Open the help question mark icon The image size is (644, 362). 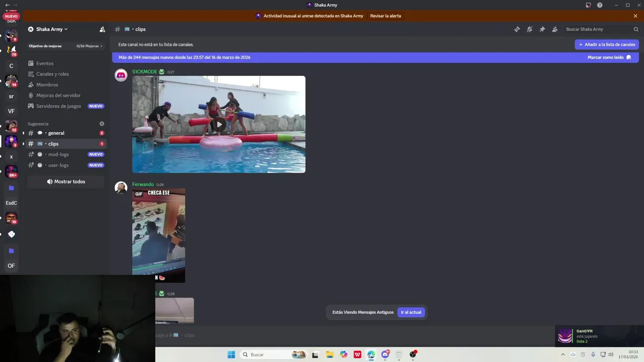pyautogui.click(x=600, y=5)
